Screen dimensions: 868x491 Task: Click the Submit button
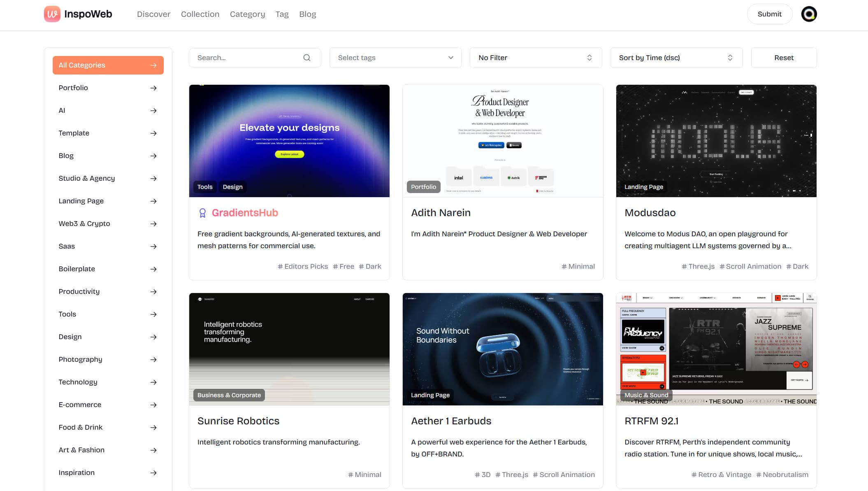coord(769,14)
